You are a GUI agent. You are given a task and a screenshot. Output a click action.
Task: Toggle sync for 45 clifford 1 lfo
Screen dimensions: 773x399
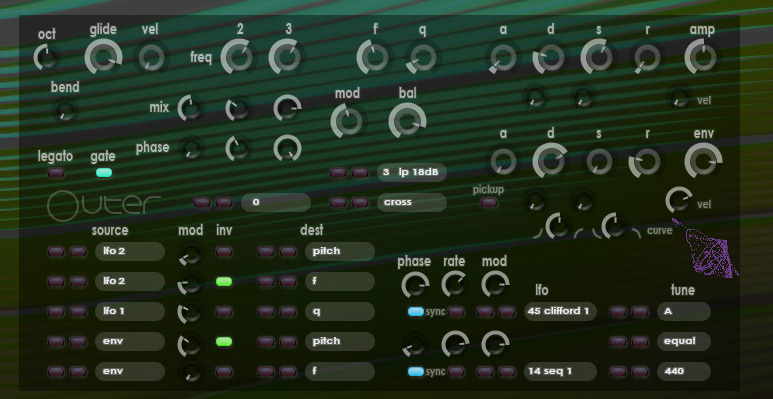tap(416, 312)
